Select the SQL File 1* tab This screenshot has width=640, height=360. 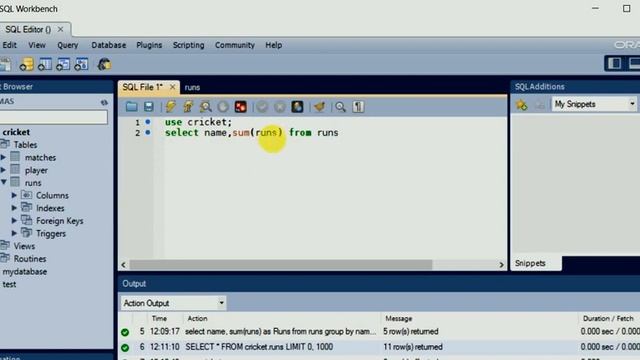142,87
